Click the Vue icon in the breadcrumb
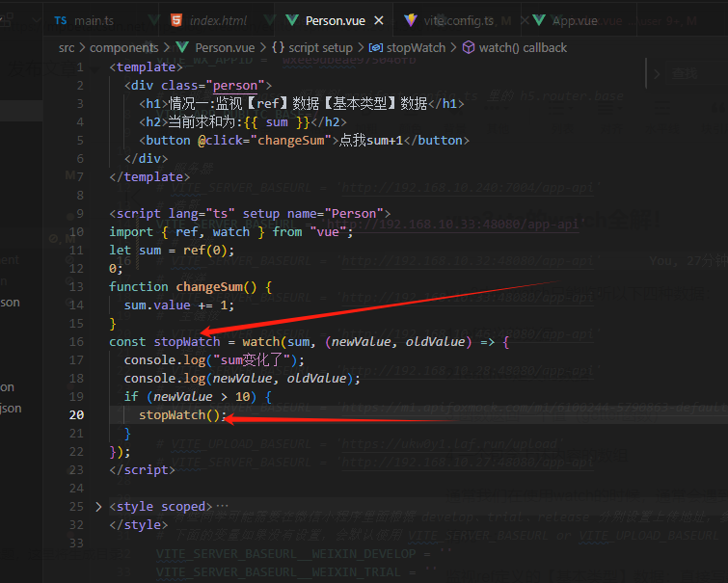This screenshot has width=728, height=583. (182, 47)
